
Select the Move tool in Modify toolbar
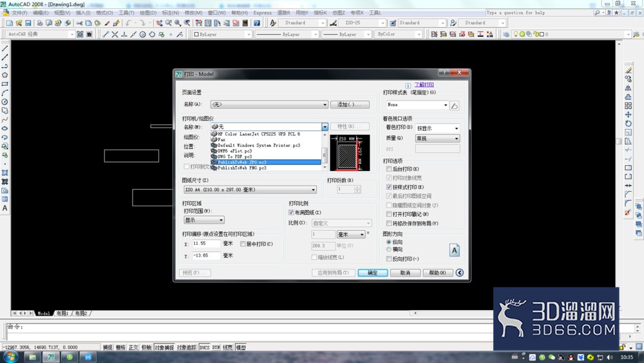pos(628,115)
